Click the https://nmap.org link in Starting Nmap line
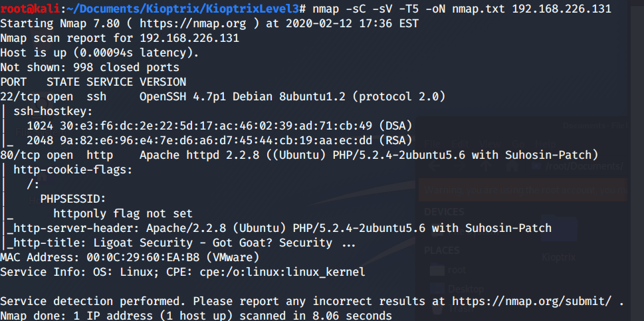644x321 pixels. coord(193,24)
